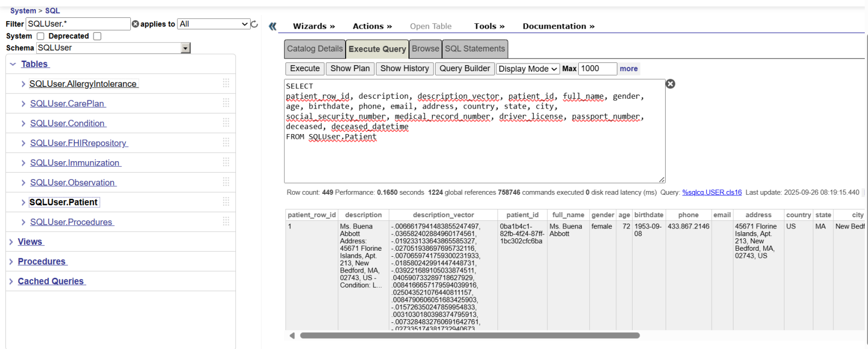Open the %sqlcq.USER.cls16 query link

point(711,193)
